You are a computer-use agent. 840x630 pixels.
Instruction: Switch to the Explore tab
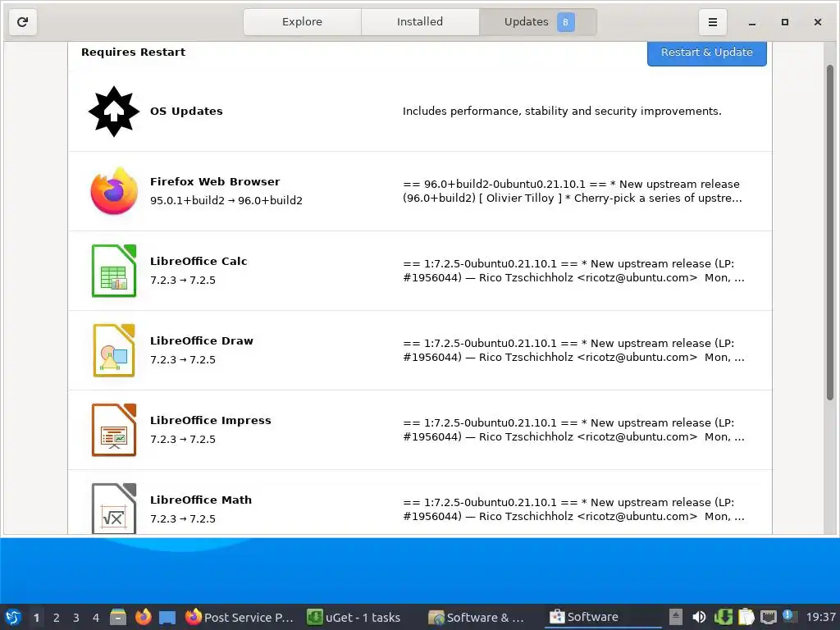click(302, 22)
